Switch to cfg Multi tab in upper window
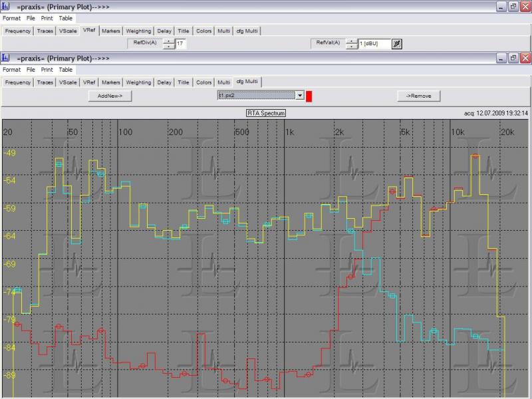Image resolution: width=532 pixels, height=399 pixels. pyautogui.click(x=247, y=31)
